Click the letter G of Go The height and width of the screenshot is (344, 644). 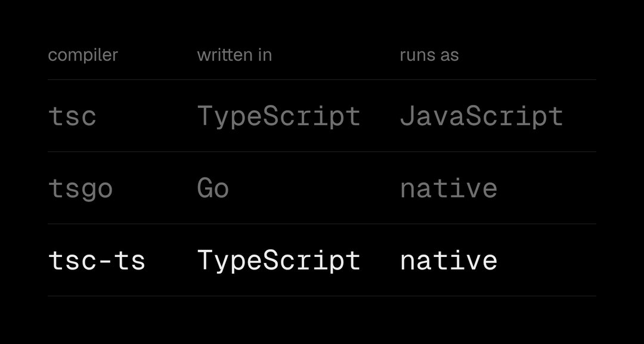point(205,188)
